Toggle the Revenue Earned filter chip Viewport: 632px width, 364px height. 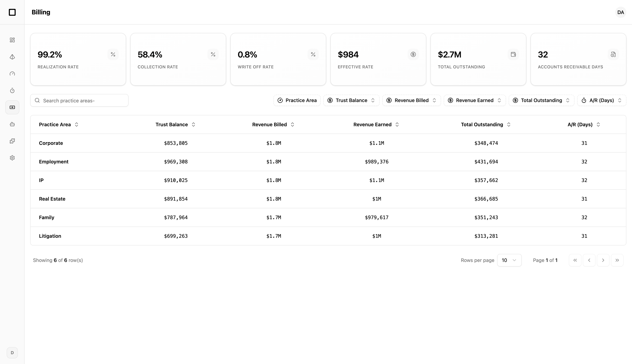tap(474, 100)
